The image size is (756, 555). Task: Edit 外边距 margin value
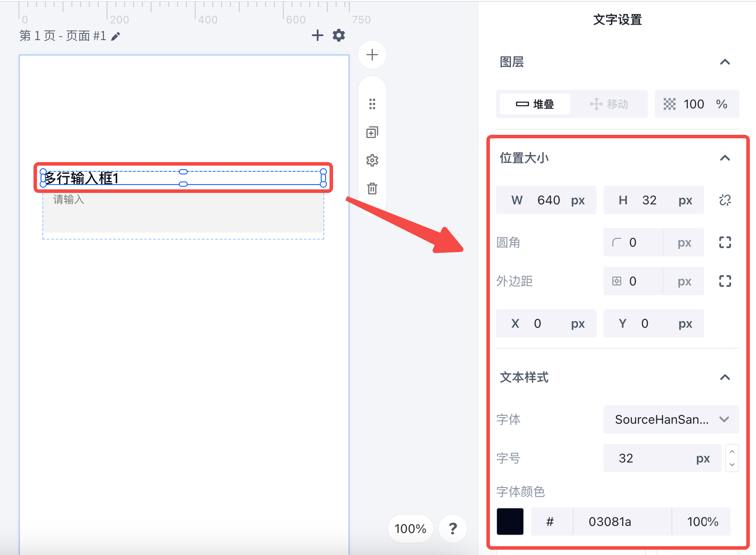tap(634, 281)
